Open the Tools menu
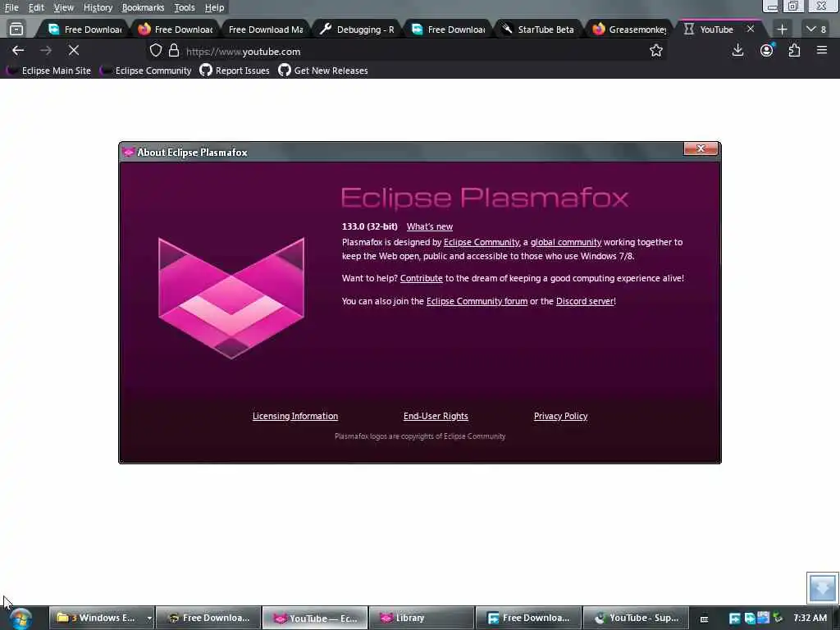This screenshot has width=840, height=630. (185, 7)
